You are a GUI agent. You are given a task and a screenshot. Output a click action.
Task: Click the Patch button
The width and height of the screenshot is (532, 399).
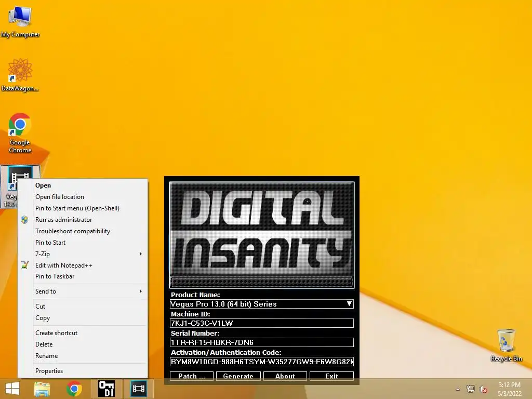pyautogui.click(x=192, y=376)
